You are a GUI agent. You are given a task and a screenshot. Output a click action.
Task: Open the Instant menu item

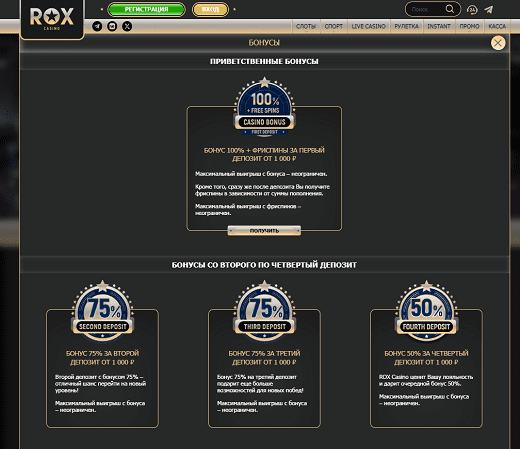coord(439,26)
